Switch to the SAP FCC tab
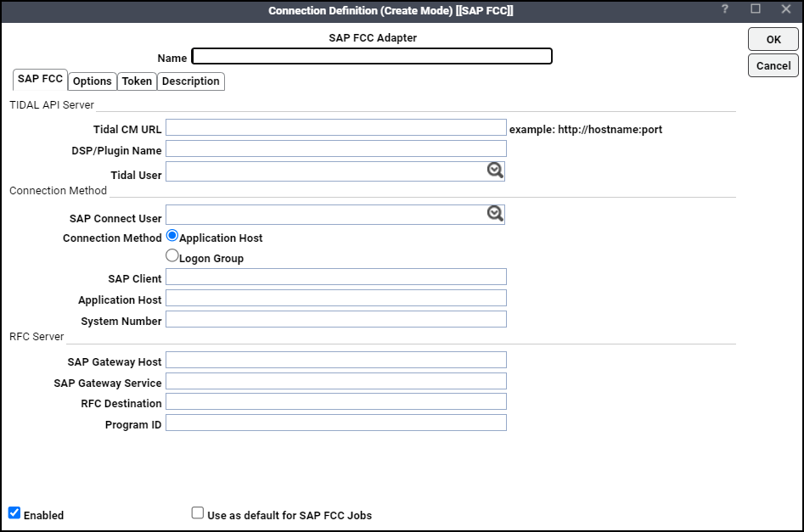804x532 pixels. pyautogui.click(x=40, y=80)
